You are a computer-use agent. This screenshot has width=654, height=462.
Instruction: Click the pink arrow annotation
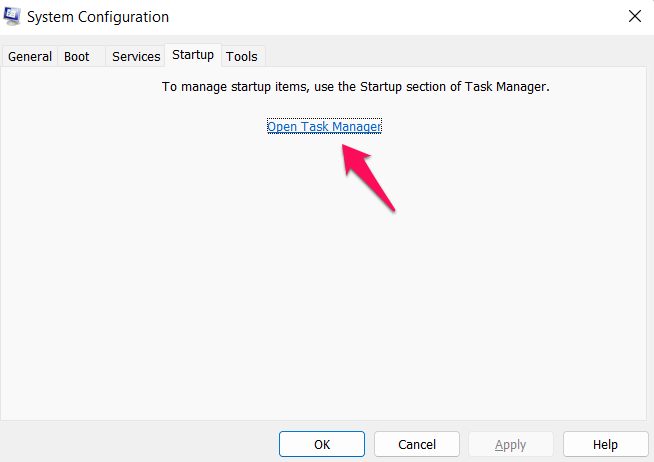tap(368, 177)
